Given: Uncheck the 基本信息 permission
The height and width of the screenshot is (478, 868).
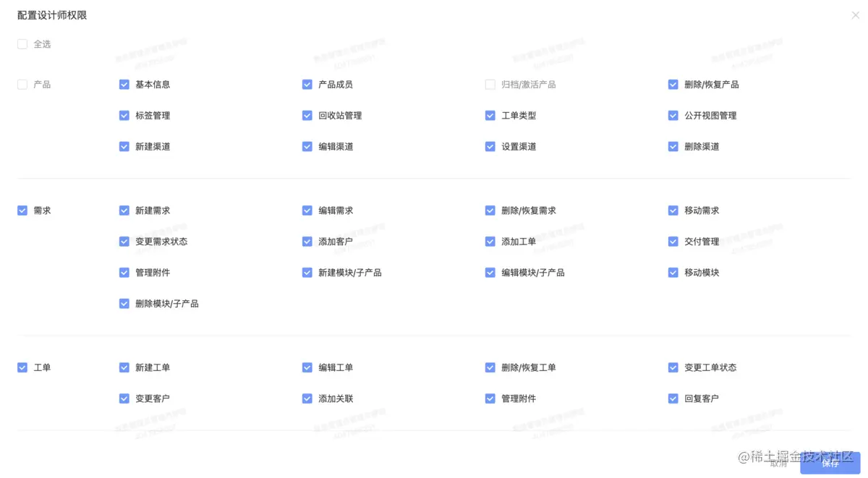Looking at the screenshot, I should tap(124, 85).
